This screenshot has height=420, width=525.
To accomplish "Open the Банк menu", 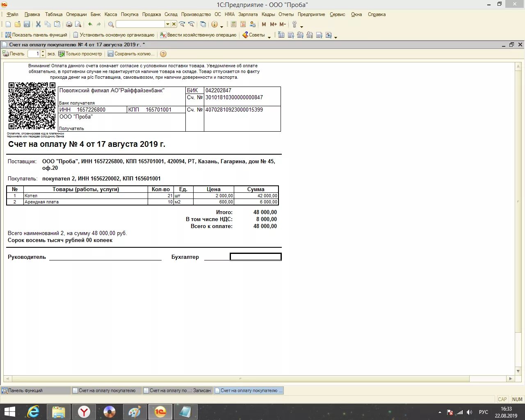I will [96, 14].
